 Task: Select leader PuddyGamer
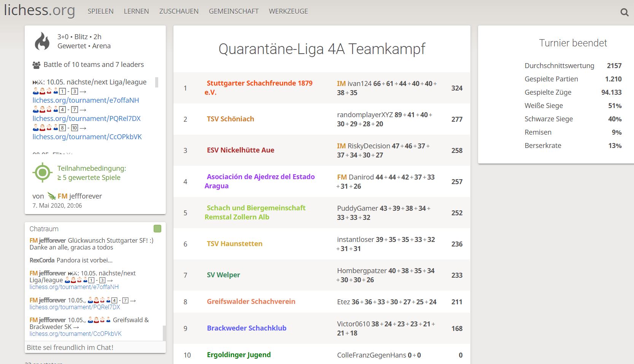click(358, 208)
